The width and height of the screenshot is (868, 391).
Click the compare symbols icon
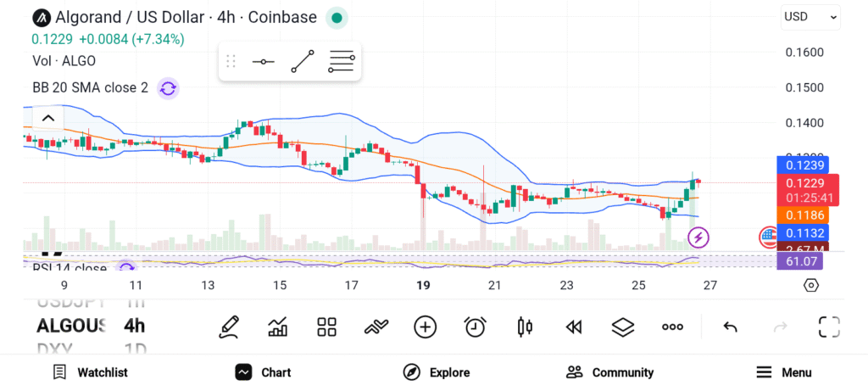click(376, 327)
